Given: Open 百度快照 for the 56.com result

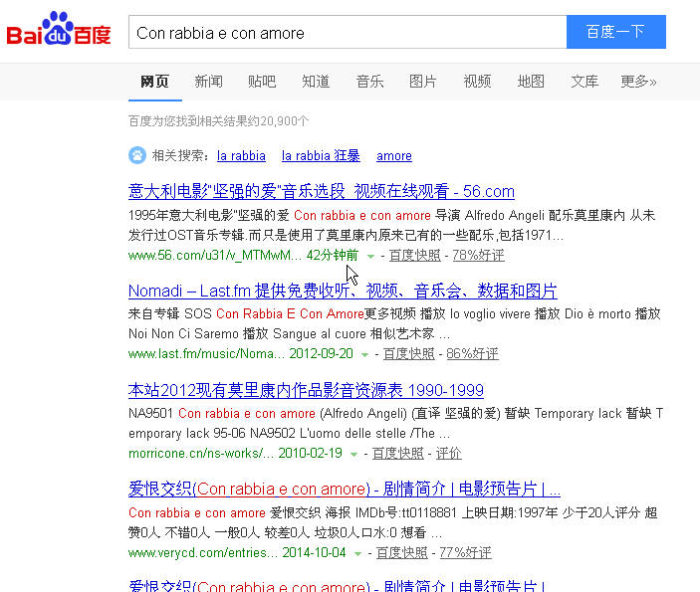Looking at the screenshot, I should pyautogui.click(x=415, y=256).
